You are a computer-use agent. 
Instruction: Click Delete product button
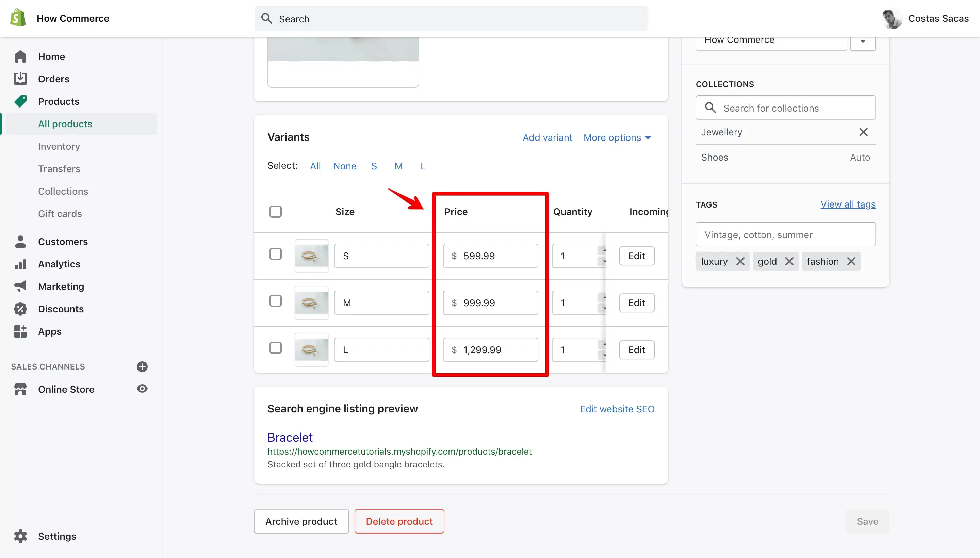399,521
